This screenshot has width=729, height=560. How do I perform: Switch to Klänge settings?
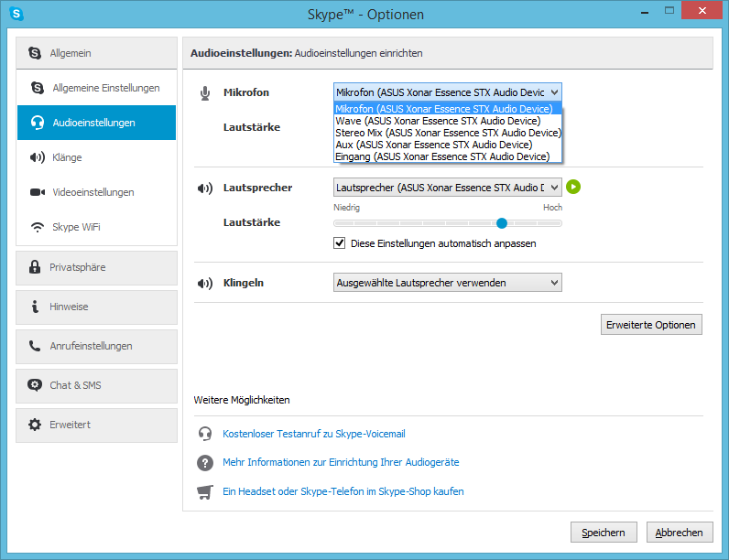click(x=97, y=157)
